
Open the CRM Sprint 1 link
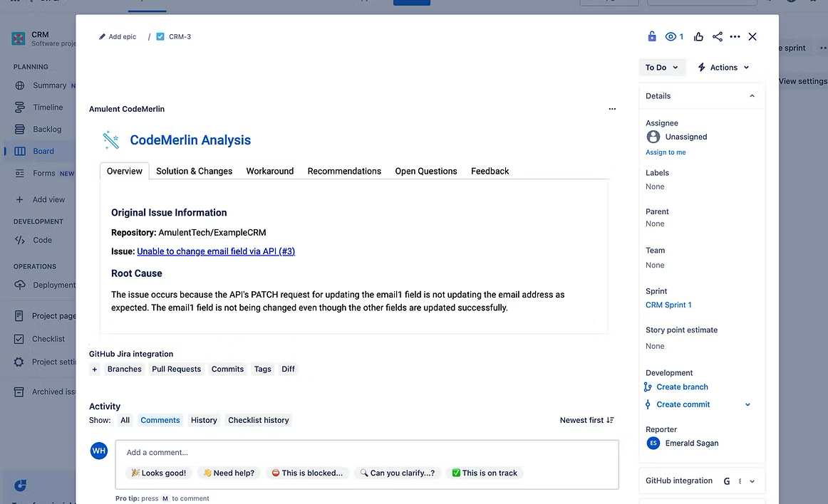click(668, 305)
